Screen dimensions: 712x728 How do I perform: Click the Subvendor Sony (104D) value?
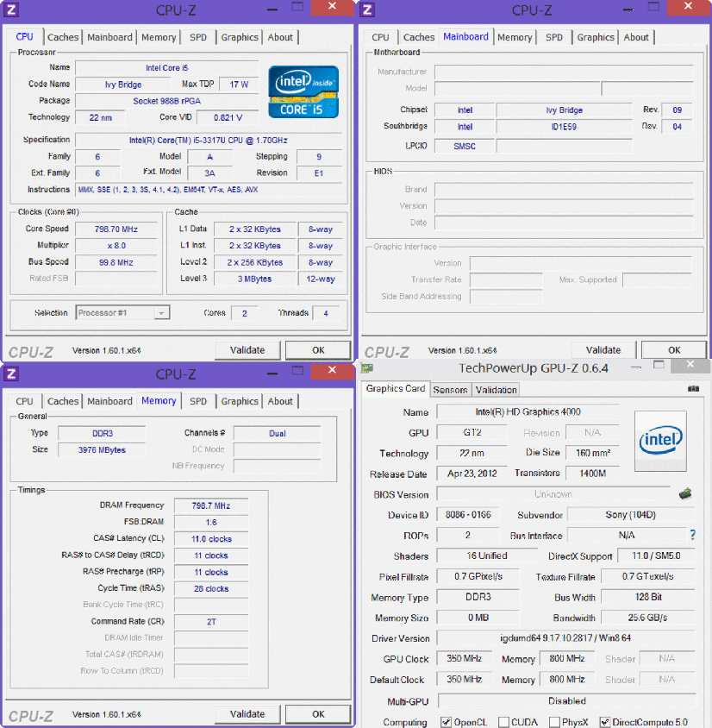[x=631, y=515]
